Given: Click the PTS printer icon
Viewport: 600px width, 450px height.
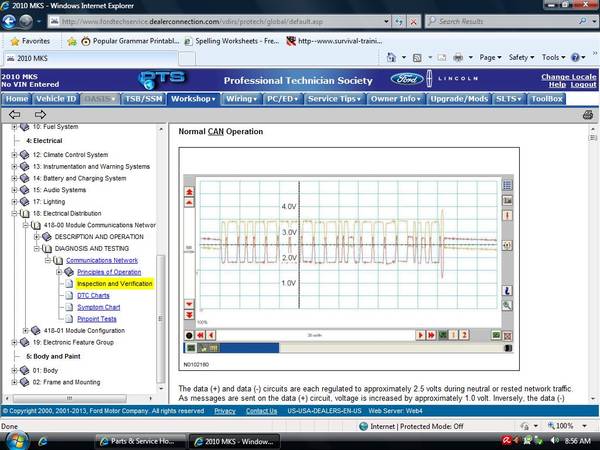Looking at the screenshot, I should point(588,115).
